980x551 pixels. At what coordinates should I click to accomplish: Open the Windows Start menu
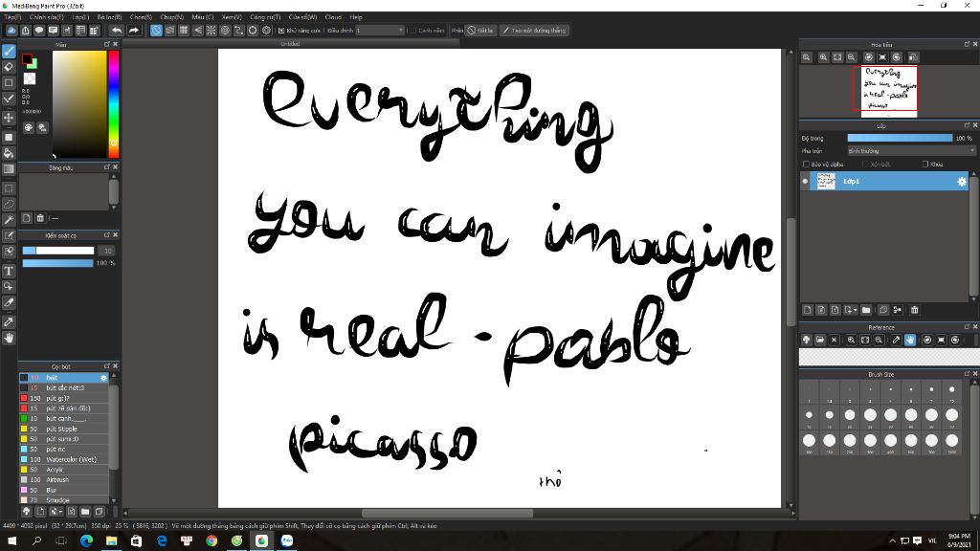[11, 541]
